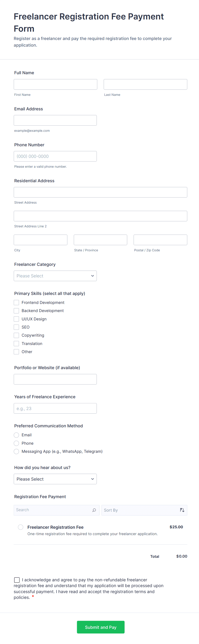Screen dimensions: 199x644
Task: Click the Sort By sort-order icon
Action: click(x=182, y=510)
